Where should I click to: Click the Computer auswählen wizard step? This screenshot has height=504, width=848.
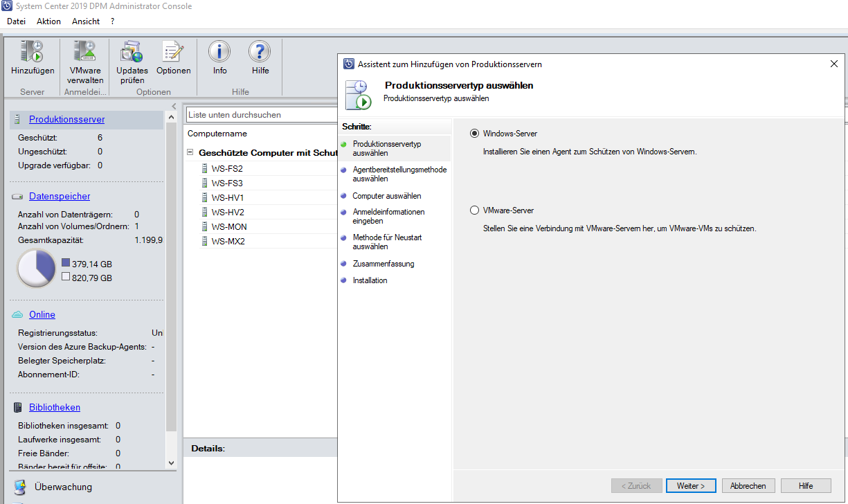(x=387, y=196)
